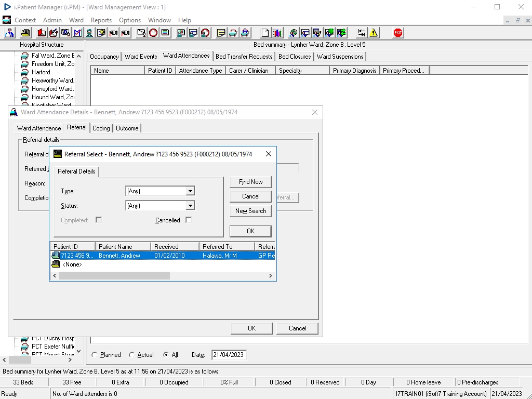Click the Find Now button
The image size is (532, 399).
click(251, 182)
